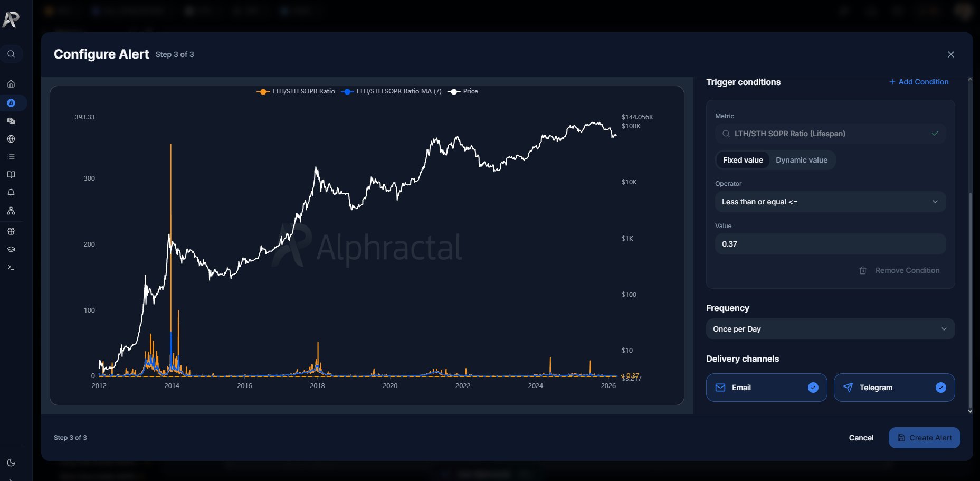Open the Operator dropdown
This screenshot has height=481, width=980.
pos(830,202)
